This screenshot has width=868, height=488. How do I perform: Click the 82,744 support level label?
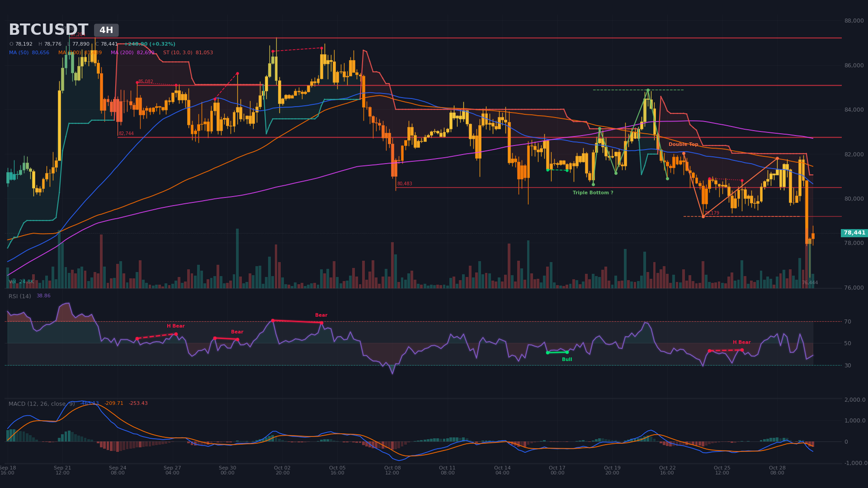(x=126, y=133)
